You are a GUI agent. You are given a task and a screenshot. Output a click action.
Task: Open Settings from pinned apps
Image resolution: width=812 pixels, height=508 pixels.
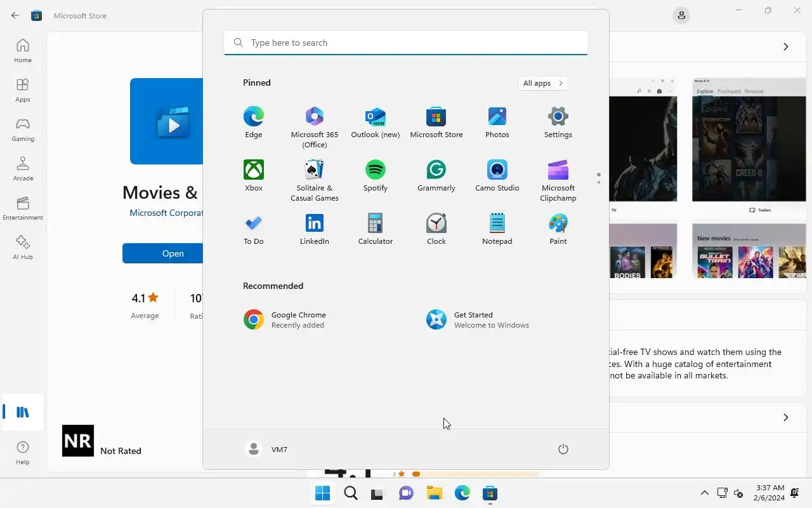point(558,122)
